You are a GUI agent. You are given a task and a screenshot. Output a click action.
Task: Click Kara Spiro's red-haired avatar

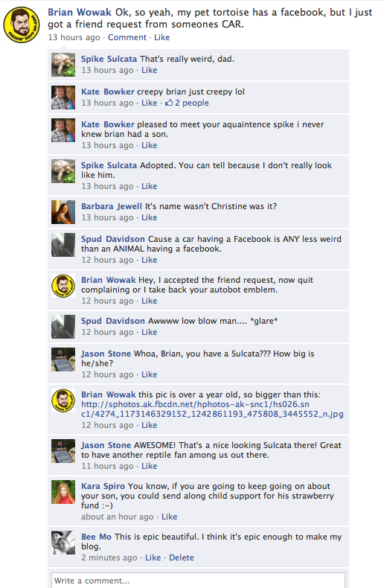tap(63, 492)
